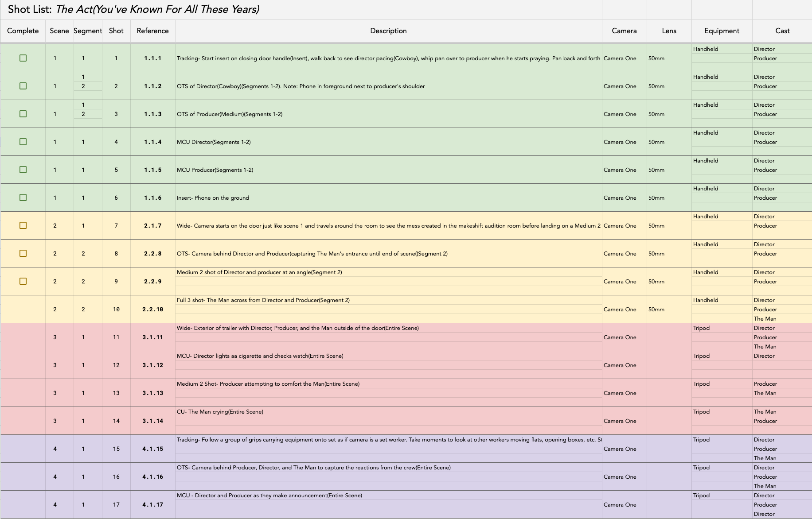Select reference cell 2.2.8
Viewport: 812px width, 519px height.
(x=152, y=253)
